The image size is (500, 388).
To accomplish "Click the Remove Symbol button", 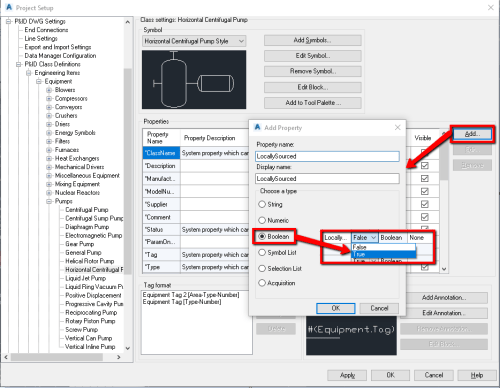I will pyautogui.click(x=313, y=71).
